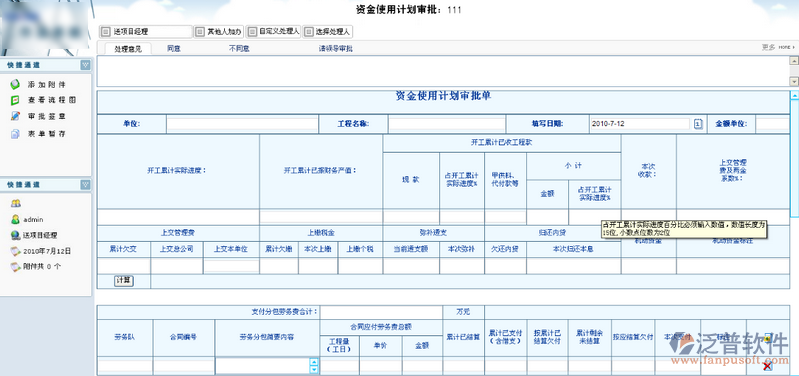Viewport: 799px width, 376px height.
Task: Click the 请领导审批 quick phrase
Action: pos(336,49)
